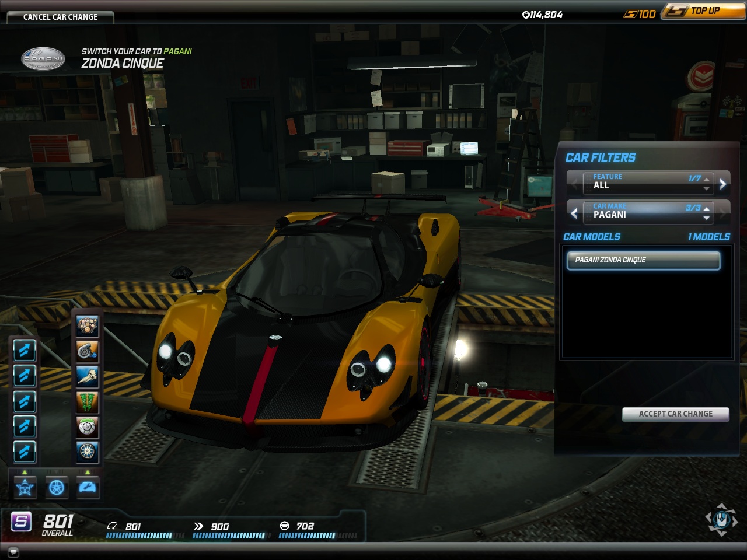Click the 1/7 feature counter
Image resolution: width=747 pixels, height=560 pixels.
click(x=694, y=178)
